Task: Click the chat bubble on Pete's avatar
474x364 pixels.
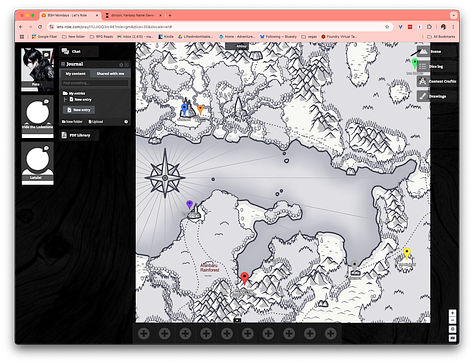Action: click(46, 55)
